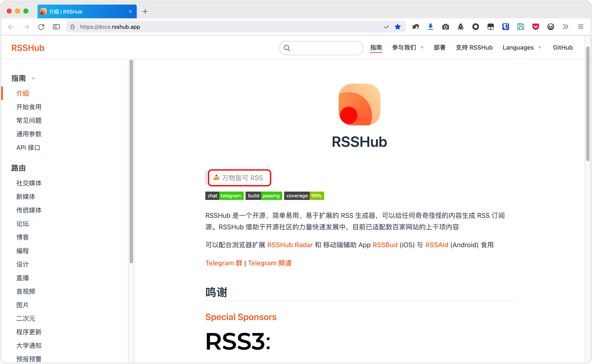Click the Pocket save icon in toolbar
Viewport: 592px width, 364px height.
coord(535,26)
